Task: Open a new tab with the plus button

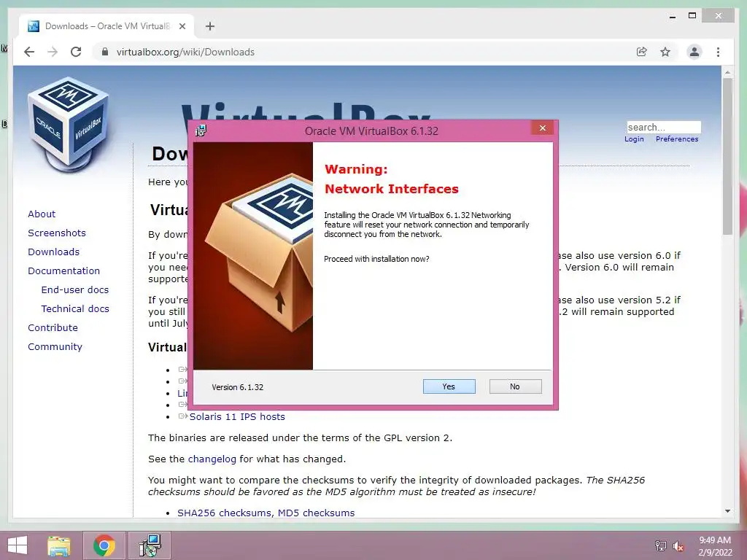Action: [x=209, y=26]
